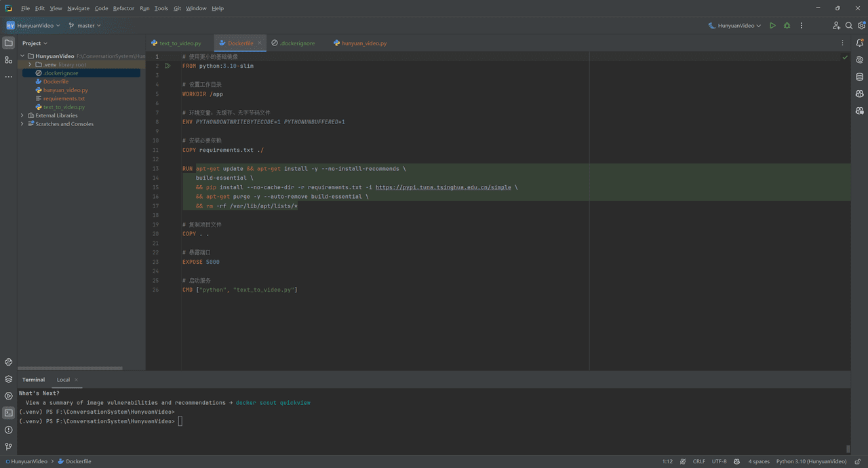Expand the .venv library root folder
This screenshot has height=468, width=868.
coord(30,64)
